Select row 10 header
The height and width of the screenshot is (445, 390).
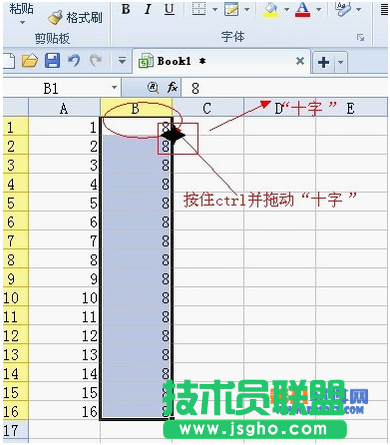tap(15, 297)
